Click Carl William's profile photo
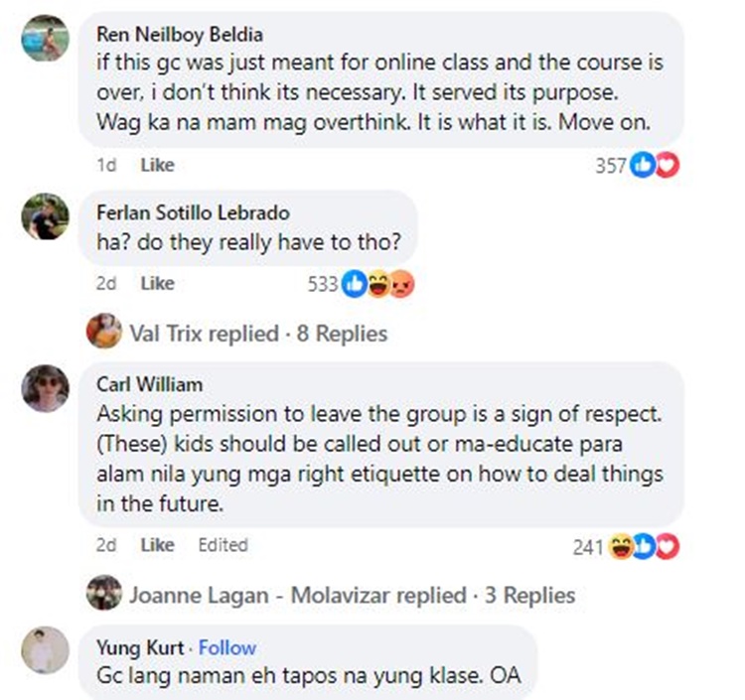The image size is (745, 700). (x=46, y=387)
